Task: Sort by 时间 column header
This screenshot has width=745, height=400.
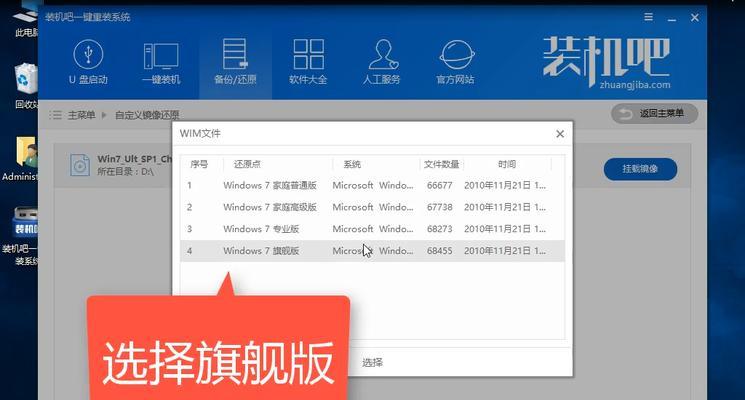Action: point(507,164)
